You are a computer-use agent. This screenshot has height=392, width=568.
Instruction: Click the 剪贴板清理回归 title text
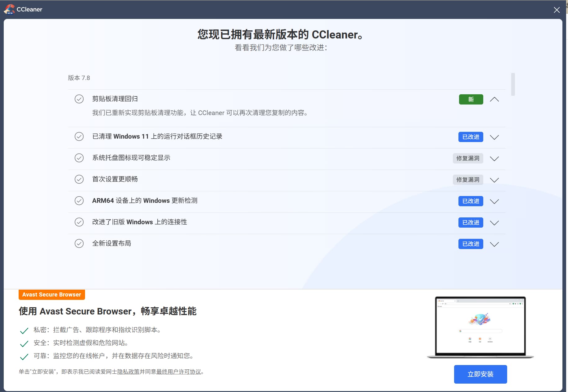115,99
